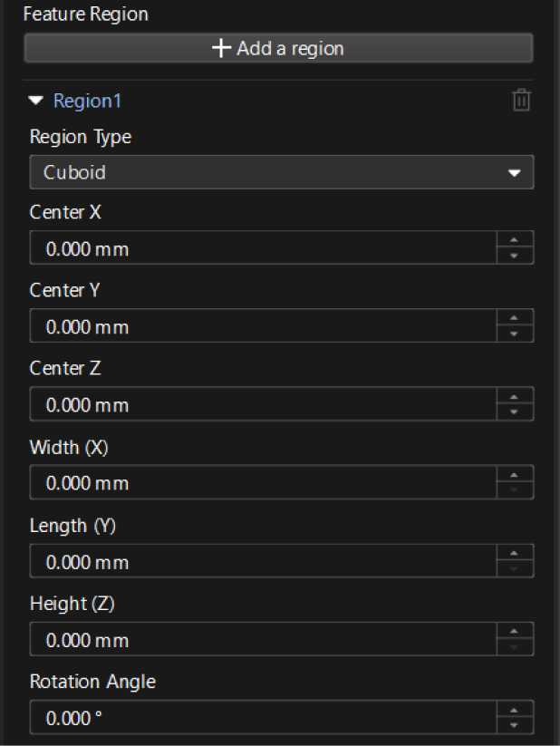This screenshot has height=746, width=560.
Task: Click the Add a region button
Action: click(278, 48)
